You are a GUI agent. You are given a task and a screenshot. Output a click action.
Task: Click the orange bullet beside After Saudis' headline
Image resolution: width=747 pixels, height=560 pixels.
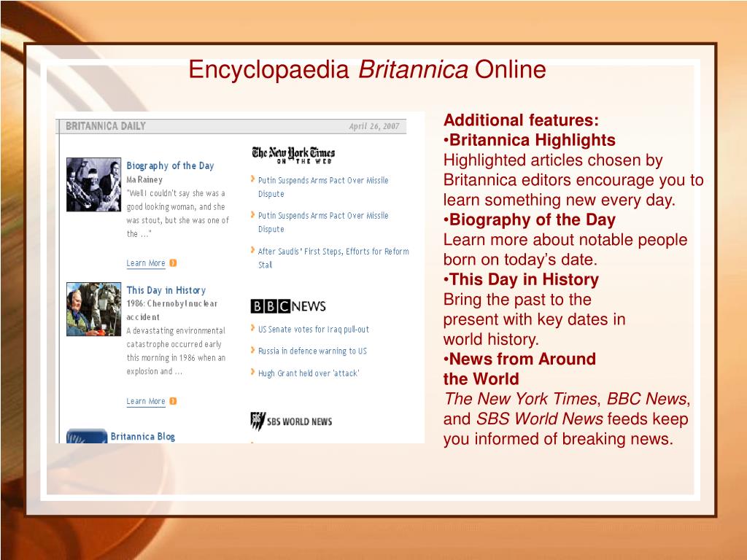[x=252, y=250]
